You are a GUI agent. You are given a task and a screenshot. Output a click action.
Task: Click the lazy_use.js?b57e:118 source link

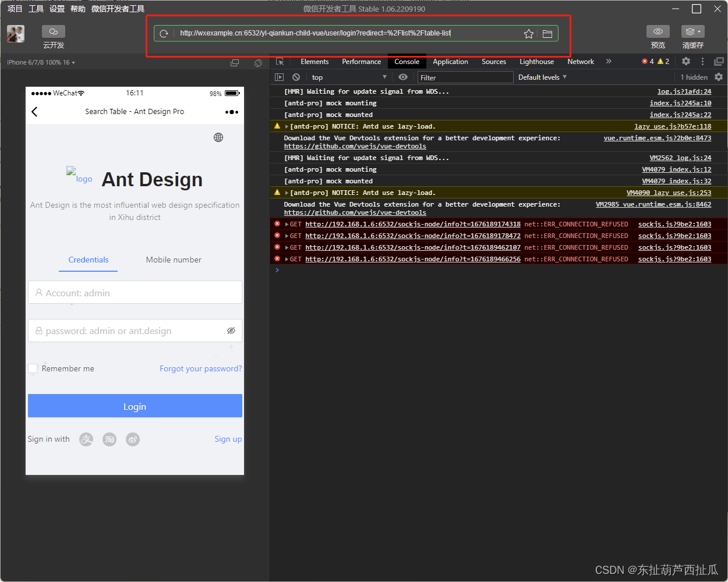click(673, 126)
